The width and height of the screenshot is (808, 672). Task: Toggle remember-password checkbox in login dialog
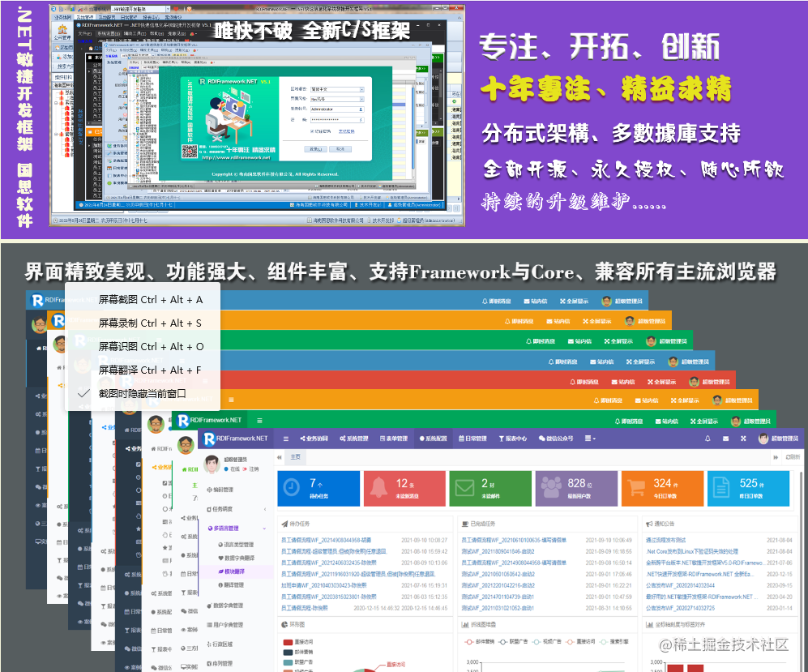coord(312,131)
